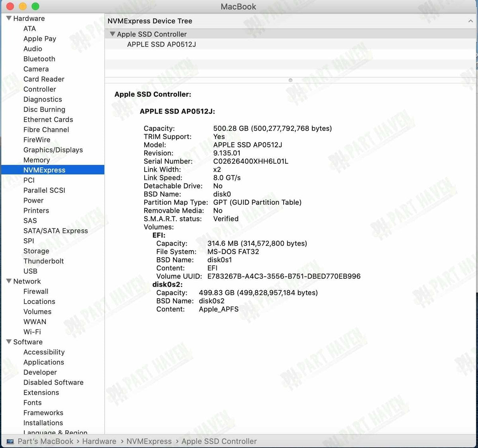
Task: Click the MacBook computer icon in path bar
Action: [10, 442]
